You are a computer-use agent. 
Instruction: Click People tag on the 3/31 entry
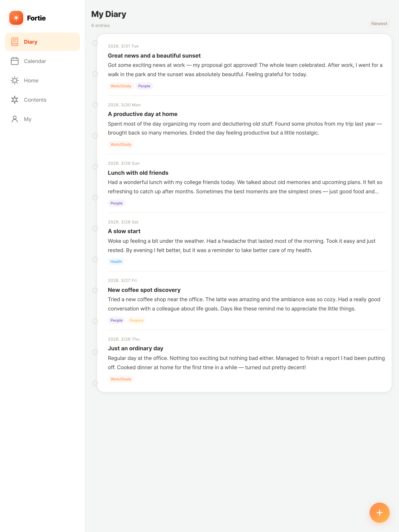pyautogui.click(x=144, y=86)
